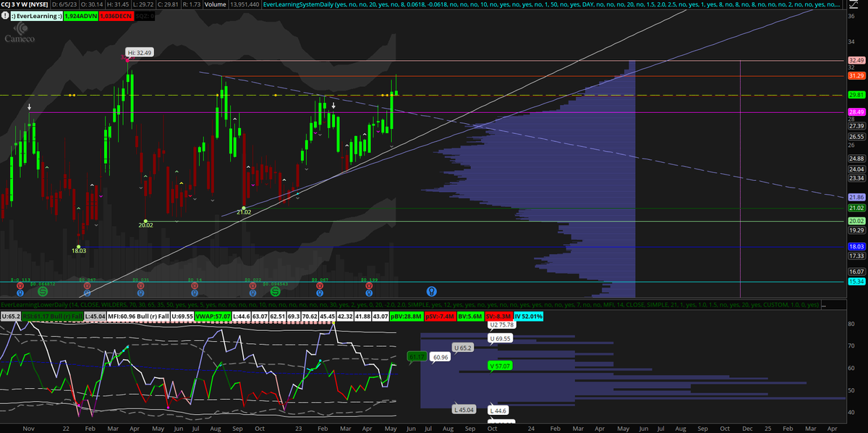
Task: Click the red SV:-8.3M label
Action: (x=498, y=316)
